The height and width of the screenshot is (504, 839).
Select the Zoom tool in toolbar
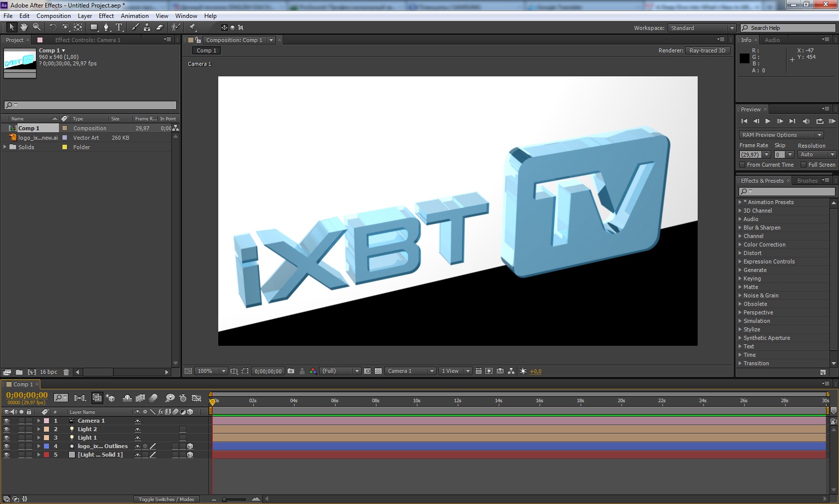point(37,27)
